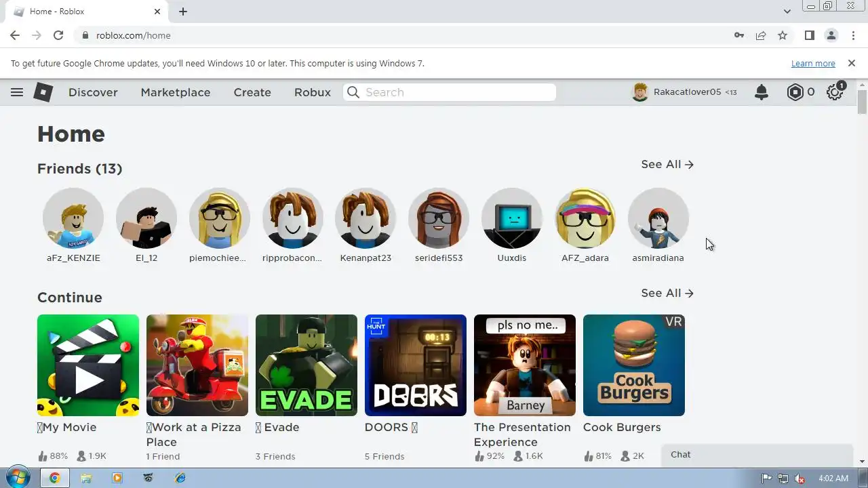Reload the Roblox page
Viewport: 868px width, 488px height.
[58, 35]
